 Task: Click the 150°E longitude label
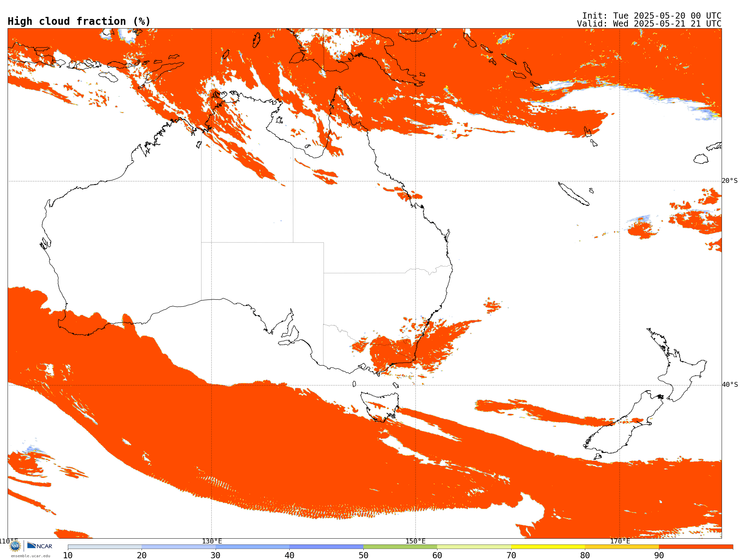[415, 541]
